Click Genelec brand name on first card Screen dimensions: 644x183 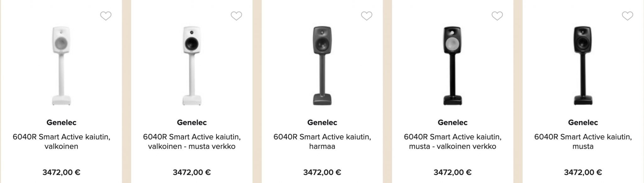pyautogui.click(x=62, y=123)
